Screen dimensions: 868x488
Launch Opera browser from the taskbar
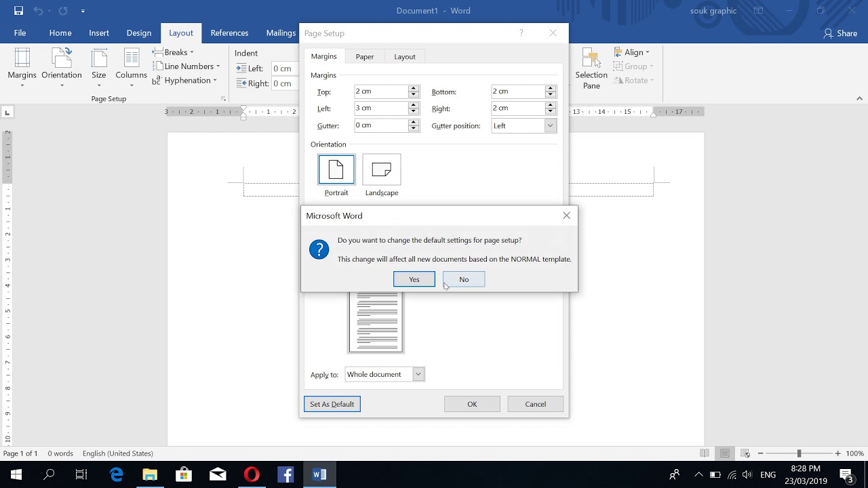252,474
